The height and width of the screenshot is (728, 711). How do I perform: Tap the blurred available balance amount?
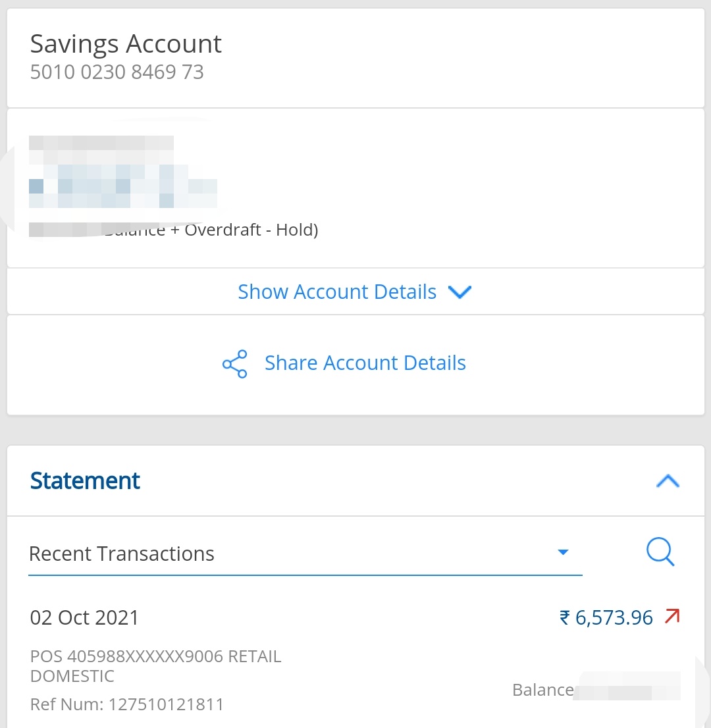click(122, 186)
